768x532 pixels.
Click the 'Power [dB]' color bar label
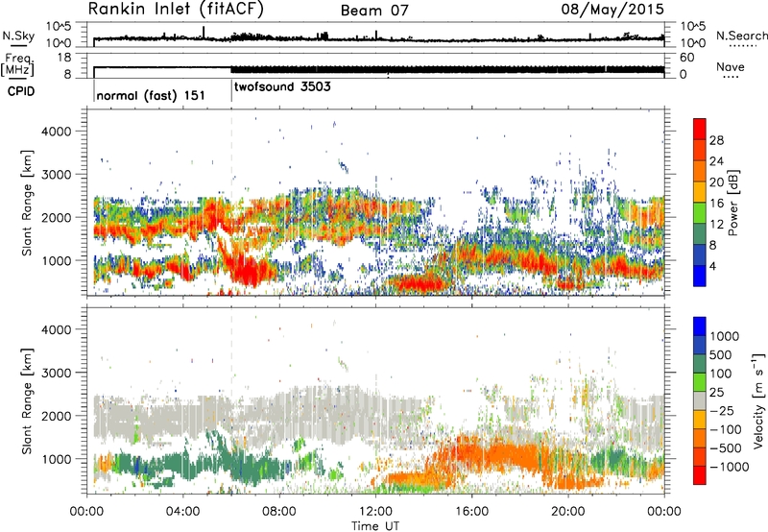(x=732, y=203)
